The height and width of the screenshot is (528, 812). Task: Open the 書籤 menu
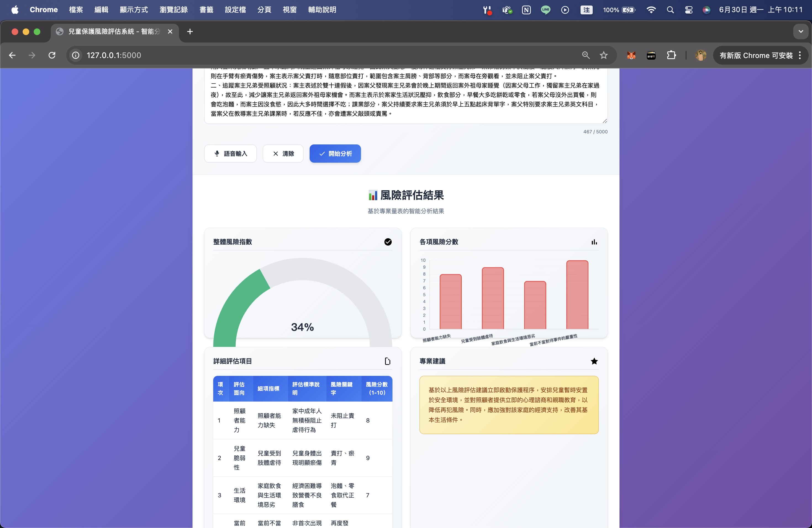206,10
